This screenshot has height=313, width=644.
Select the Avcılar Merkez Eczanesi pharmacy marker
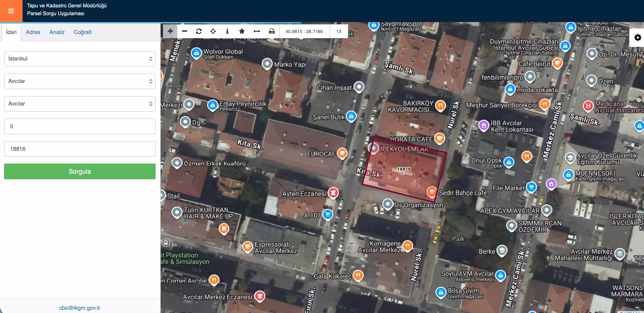[260, 296]
